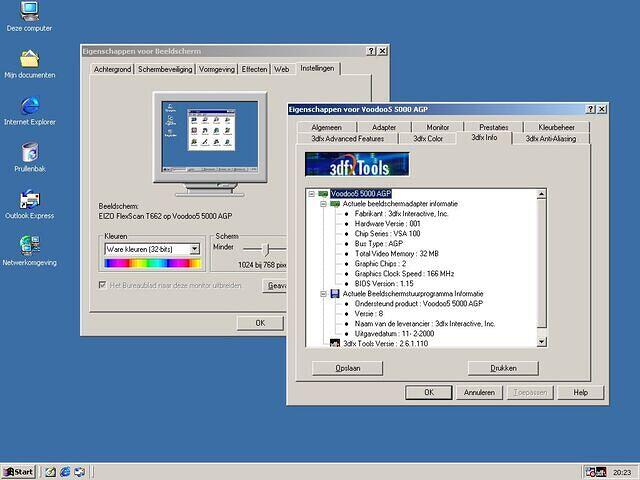Click the Help button

[x=580, y=393]
